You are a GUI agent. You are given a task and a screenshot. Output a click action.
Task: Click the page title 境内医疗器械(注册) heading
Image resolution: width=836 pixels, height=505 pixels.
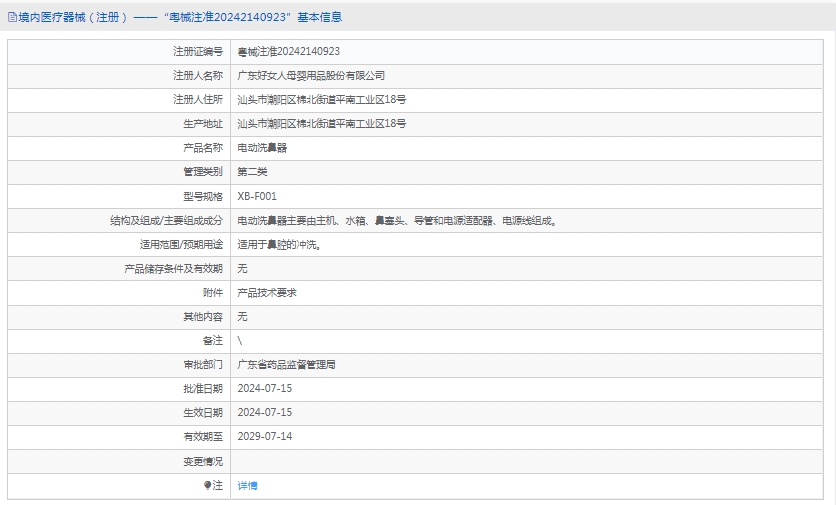(175, 17)
